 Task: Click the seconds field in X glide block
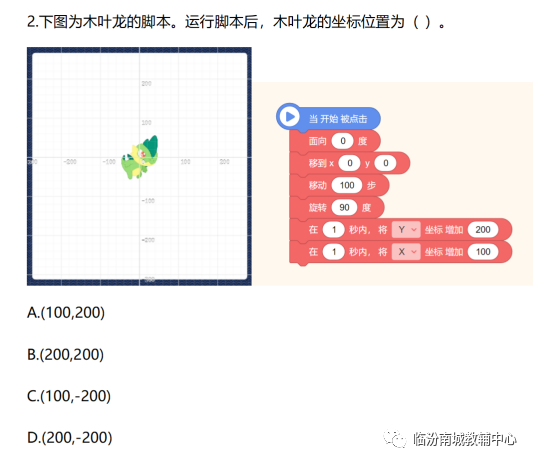click(334, 252)
